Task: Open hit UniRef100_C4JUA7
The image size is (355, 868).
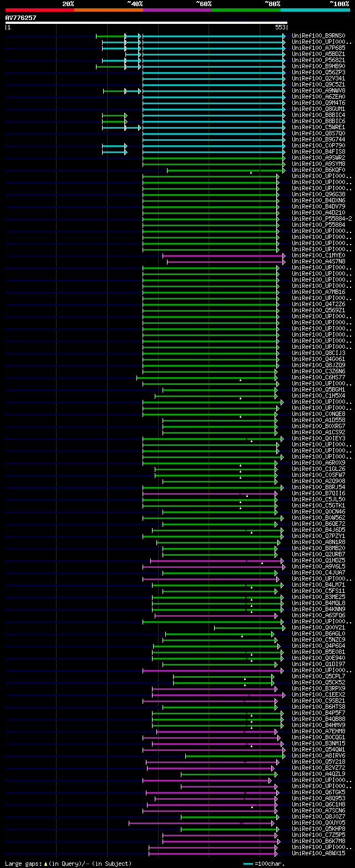Action: [318, 573]
